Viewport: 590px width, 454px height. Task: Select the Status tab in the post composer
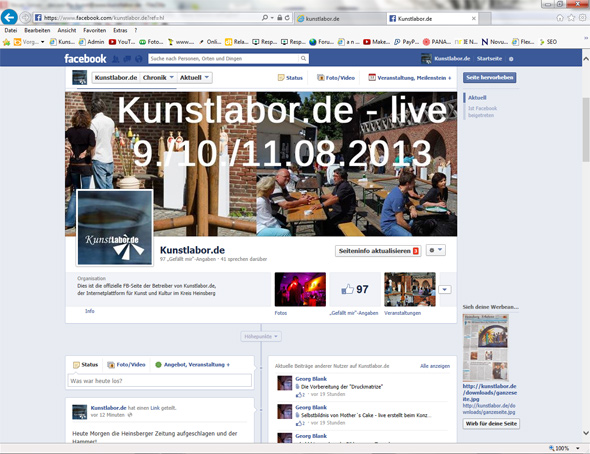85,364
